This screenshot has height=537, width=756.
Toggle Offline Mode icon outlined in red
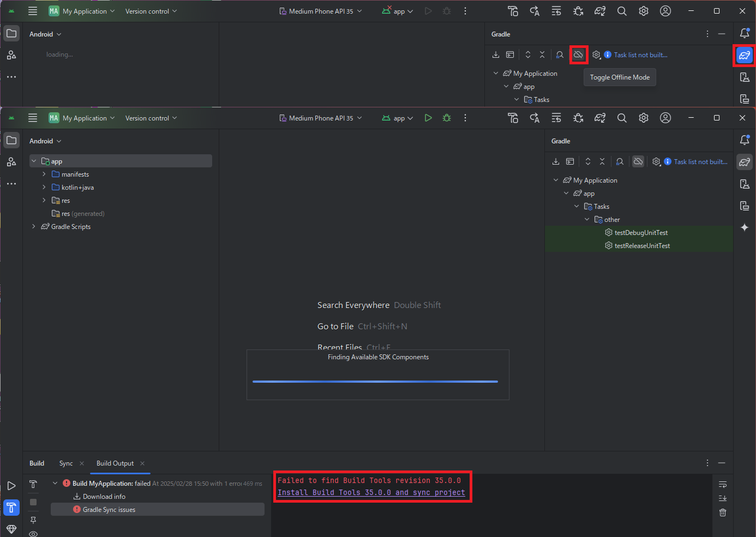(578, 55)
